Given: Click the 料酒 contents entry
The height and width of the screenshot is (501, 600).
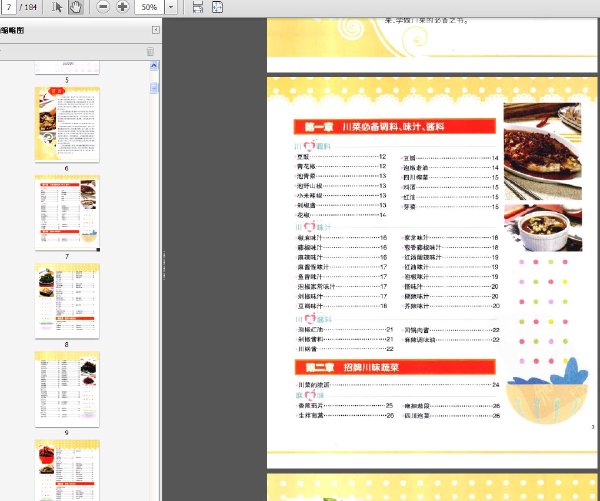Looking at the screenshot, I should tap(451, 187).
